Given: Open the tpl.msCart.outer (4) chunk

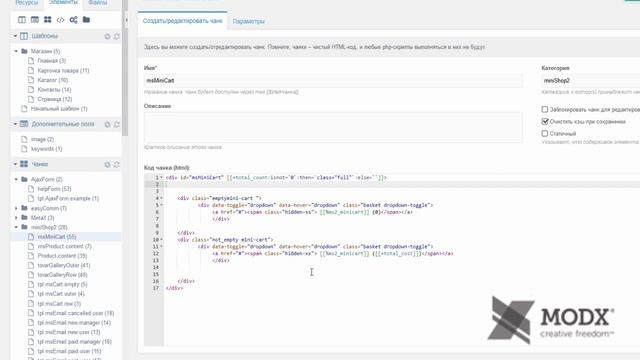Looking at the screenshot, I should pos(61,293).
